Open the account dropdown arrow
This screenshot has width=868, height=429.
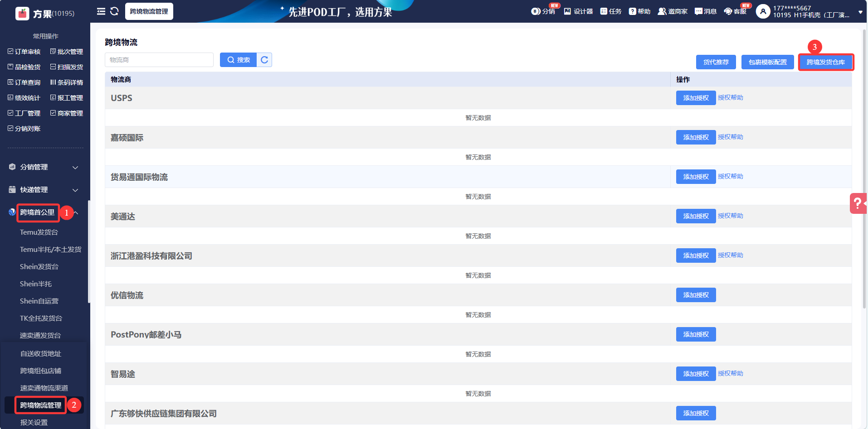(x=860, y=13)
